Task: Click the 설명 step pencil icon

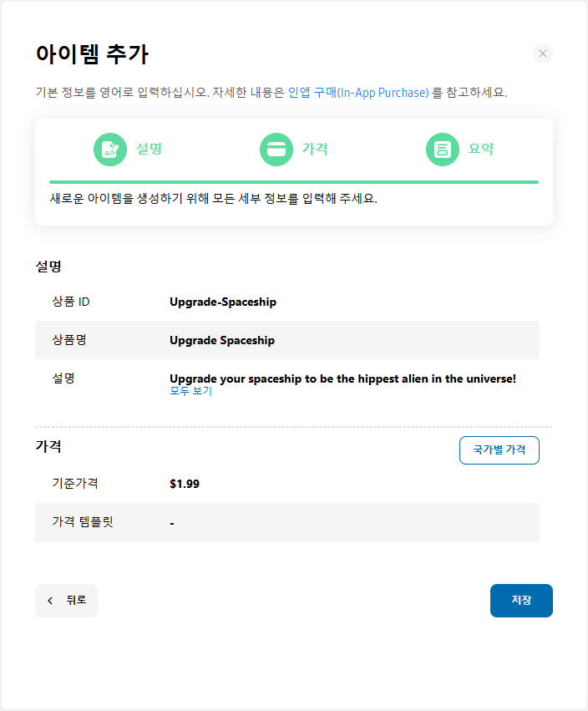Action: coord(110,150)
